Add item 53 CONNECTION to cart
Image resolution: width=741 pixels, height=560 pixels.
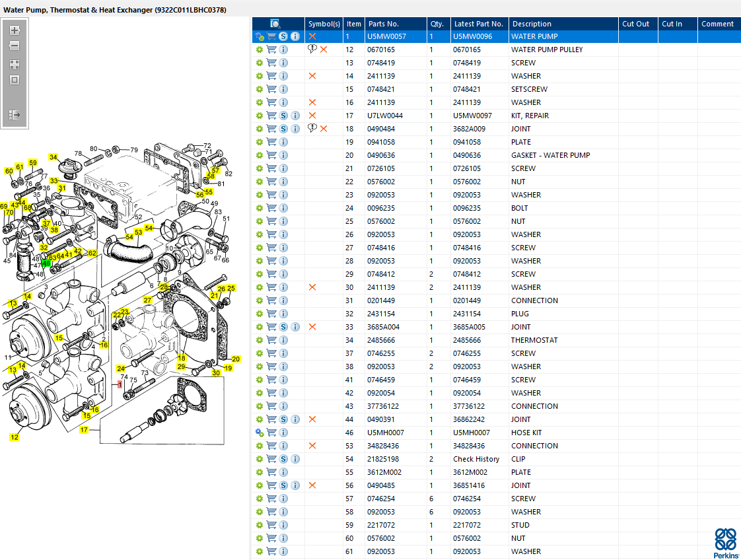tap(271, 446)
